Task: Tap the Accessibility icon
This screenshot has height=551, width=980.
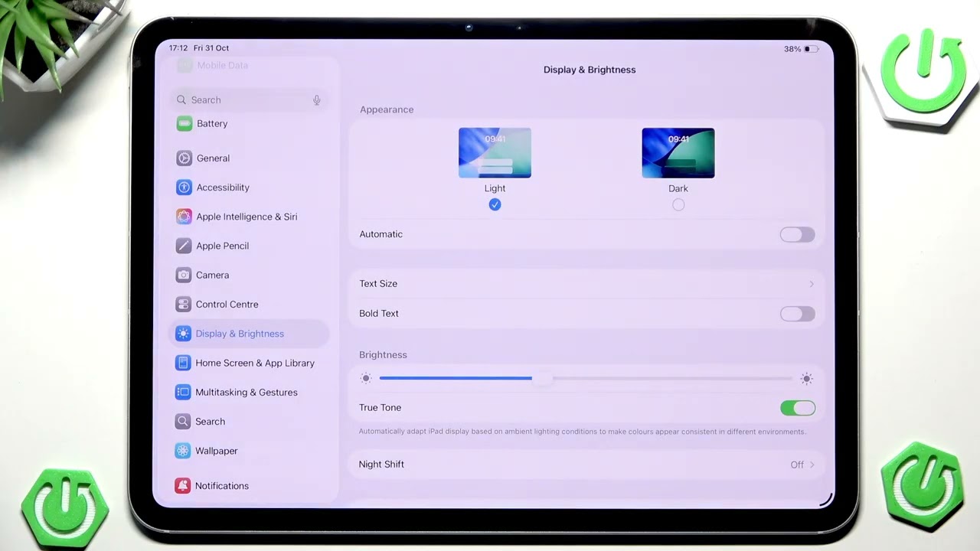Action: click(x=184, y=187)
